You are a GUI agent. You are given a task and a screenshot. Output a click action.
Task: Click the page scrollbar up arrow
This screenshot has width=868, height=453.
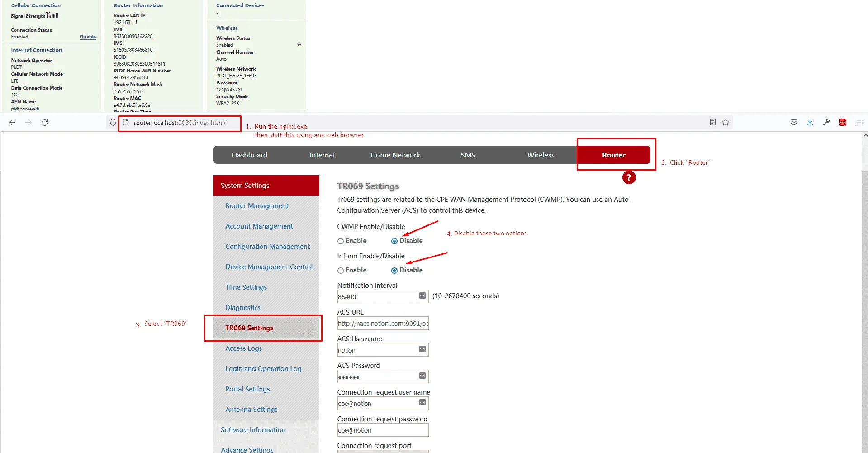click(x=865, y=135)
